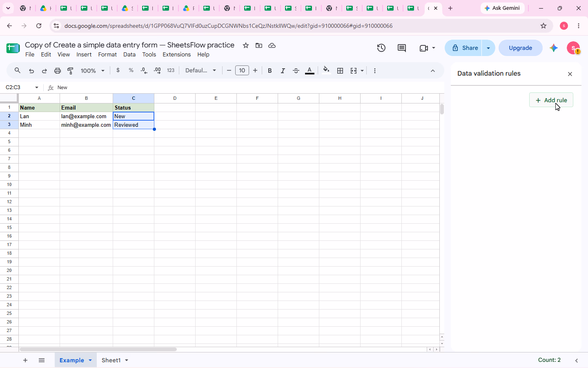Format as percent
The width and height of the screenshot is (588, 368).
click(x=131, y=70)
